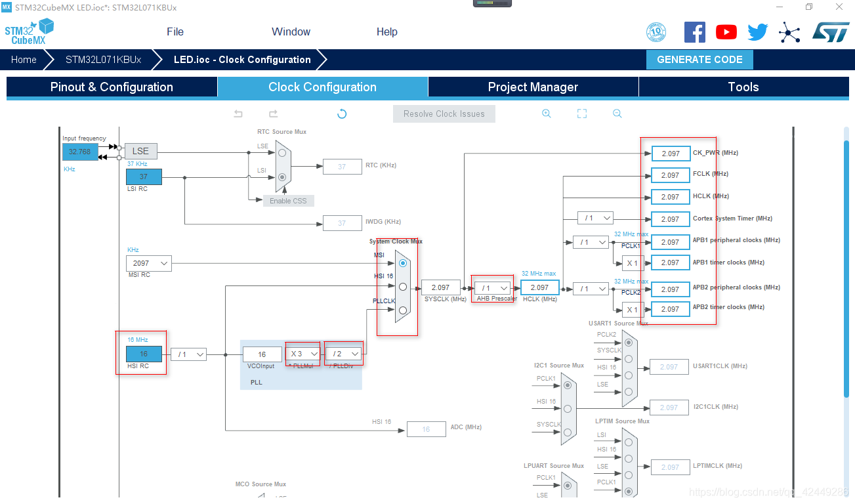Click the ADC 16 value box
The image size is (855, 504).
[x=426, y=429]
